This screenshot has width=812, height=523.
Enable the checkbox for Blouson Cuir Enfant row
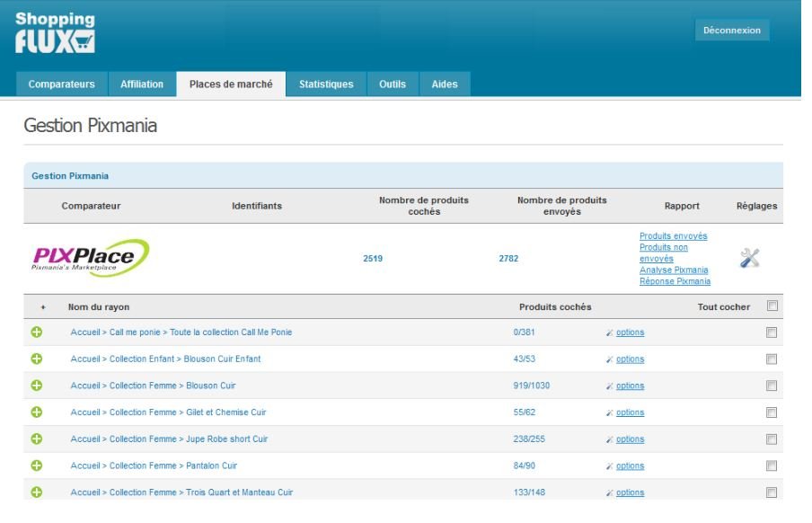click(x=772, y=359)
